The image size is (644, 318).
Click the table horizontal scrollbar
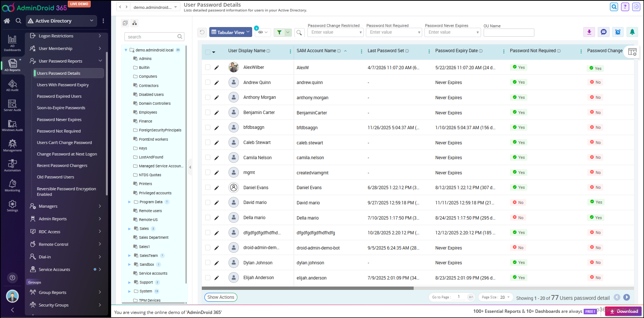point(308,288)
